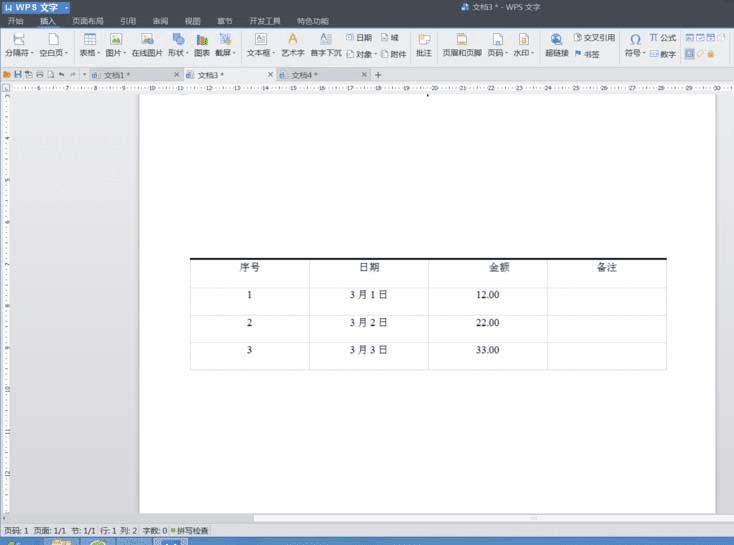The image size is (734, 545).
Task: Expand quick access toolbar customize arrow
Action: (84, 74)
